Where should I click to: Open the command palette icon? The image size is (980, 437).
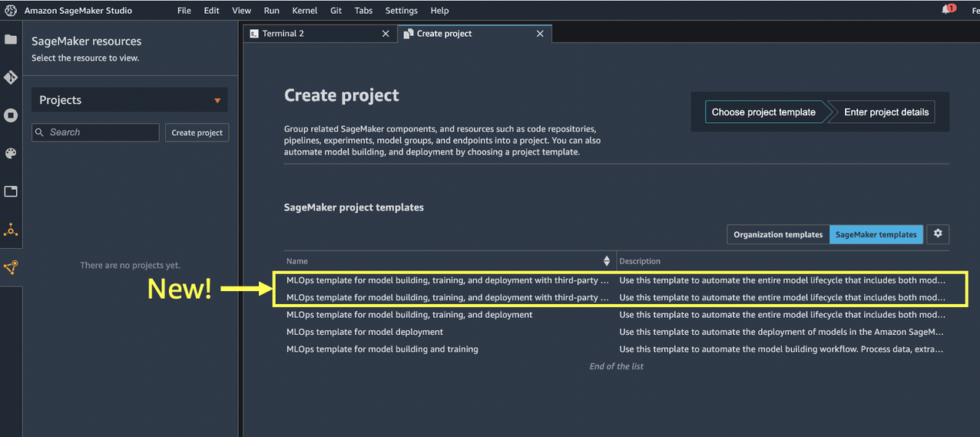coord(11,153)
